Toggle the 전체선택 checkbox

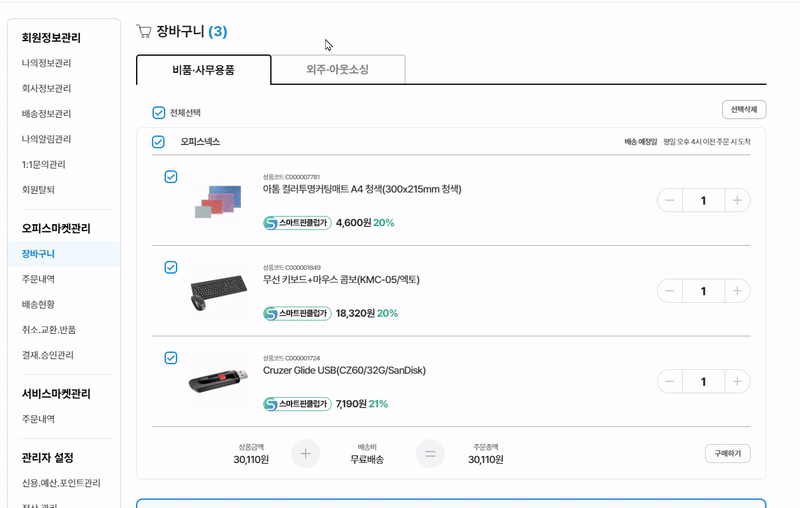coord(159,113)
